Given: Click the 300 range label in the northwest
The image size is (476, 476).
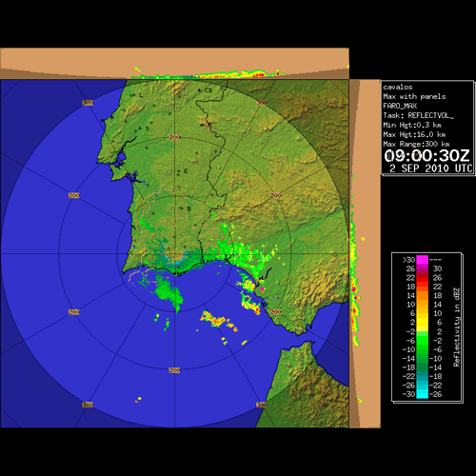Looking at the screenshot, I should [88, 103].
